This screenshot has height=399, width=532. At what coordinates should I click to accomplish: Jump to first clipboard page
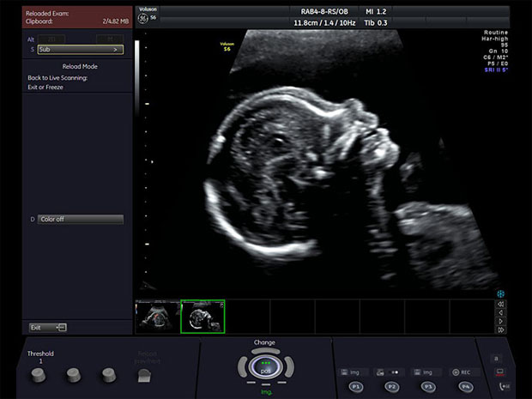point(500,305)
